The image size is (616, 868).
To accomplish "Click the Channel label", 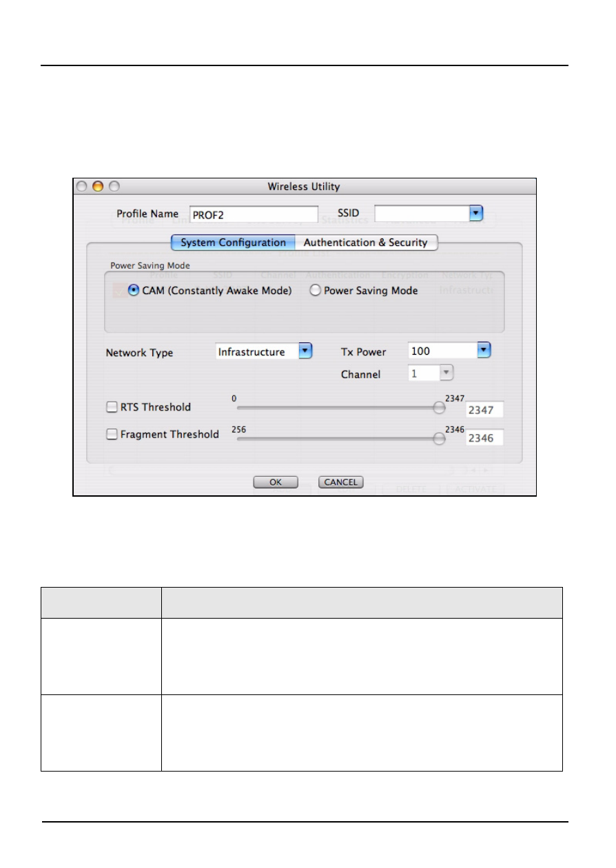I will 360,375.
